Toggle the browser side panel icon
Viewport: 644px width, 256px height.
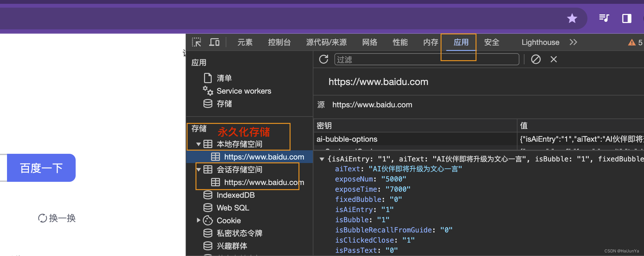[627, 18]
